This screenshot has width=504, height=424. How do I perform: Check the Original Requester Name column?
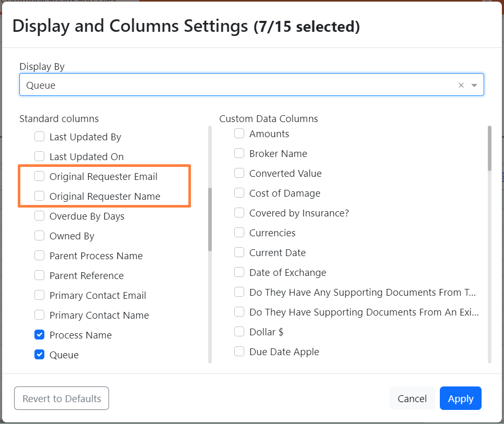(40, 196)
